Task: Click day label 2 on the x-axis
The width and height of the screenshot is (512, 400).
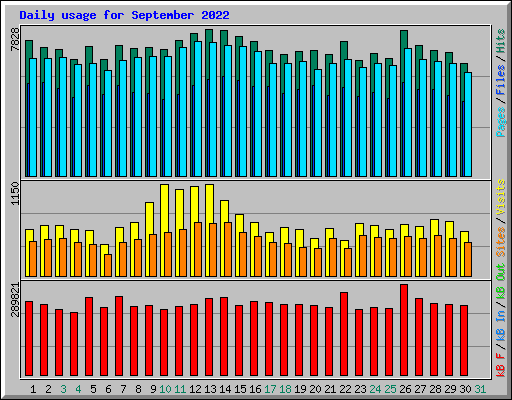Action: [48, 389]
